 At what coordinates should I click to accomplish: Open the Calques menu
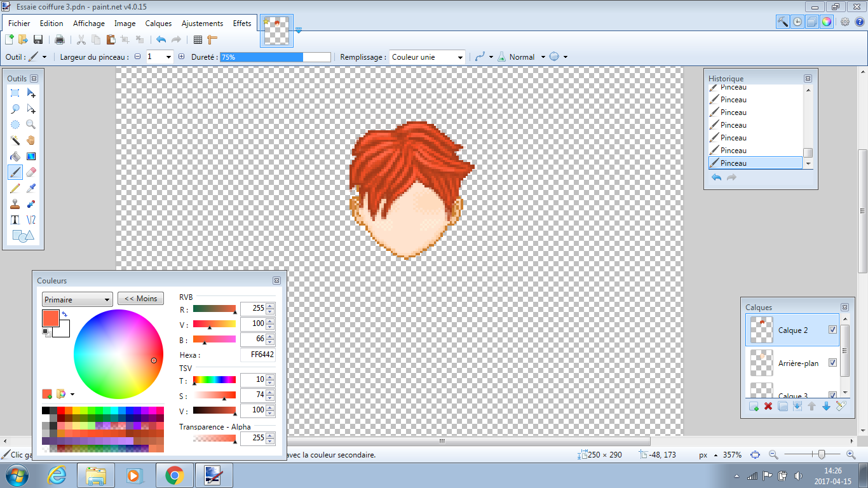(158, 24)
